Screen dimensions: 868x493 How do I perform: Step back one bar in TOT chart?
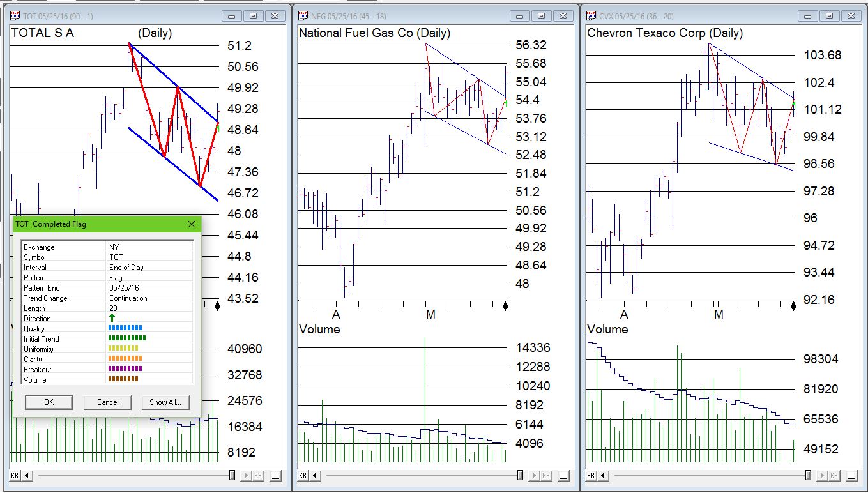(27, 476)
